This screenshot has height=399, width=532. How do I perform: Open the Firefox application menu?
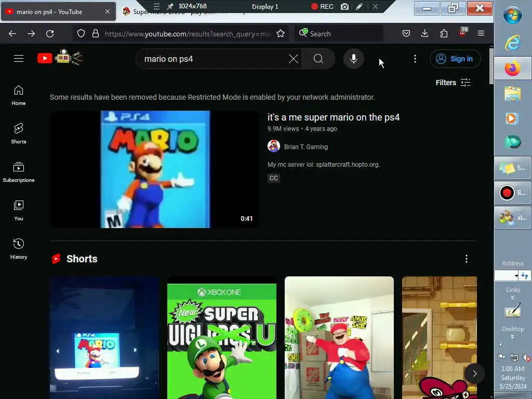(481, 33)
